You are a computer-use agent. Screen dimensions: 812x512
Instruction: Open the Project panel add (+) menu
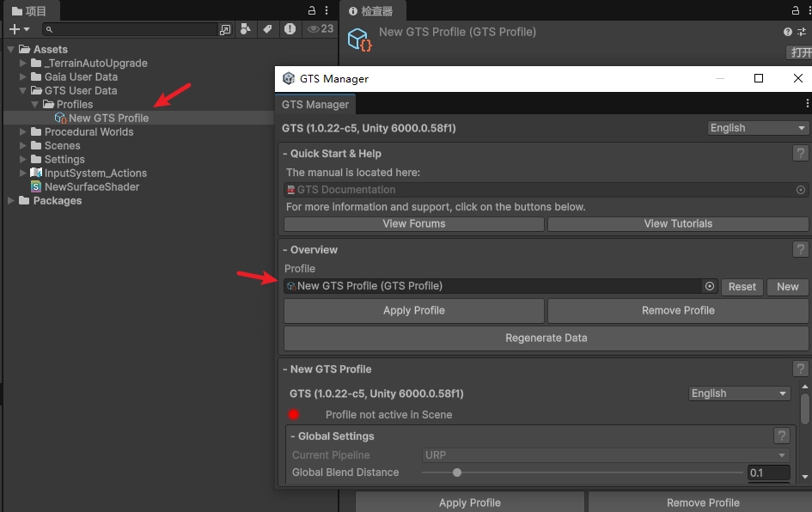(19, 29)
